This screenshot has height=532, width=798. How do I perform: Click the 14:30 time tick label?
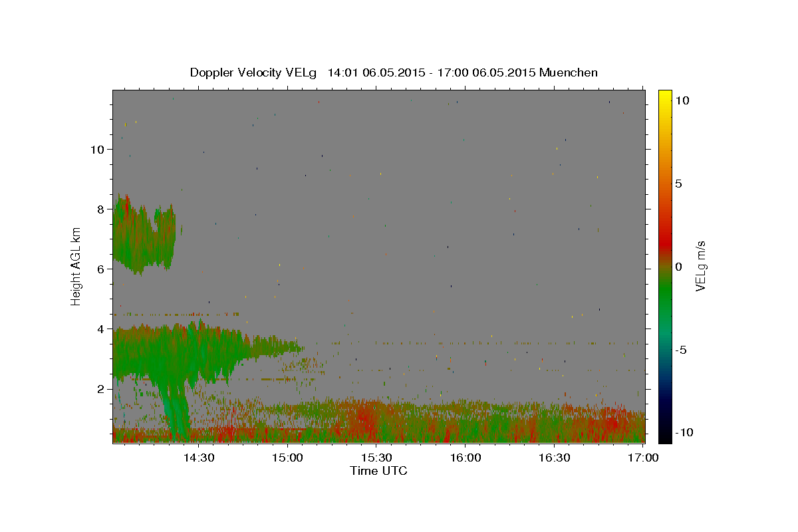coord(198,458)
